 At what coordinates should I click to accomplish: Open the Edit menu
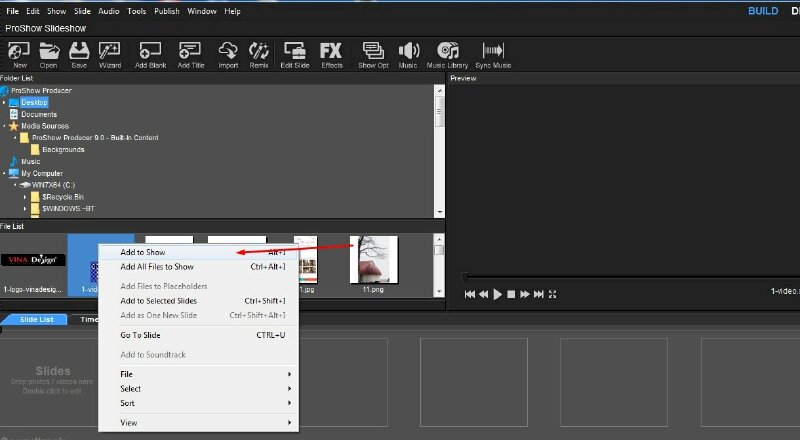tap(33, 11)
